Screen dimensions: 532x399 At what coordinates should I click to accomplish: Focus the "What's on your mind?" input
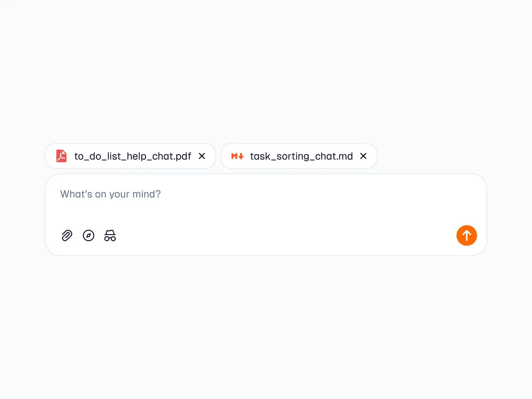pos(110,194)
